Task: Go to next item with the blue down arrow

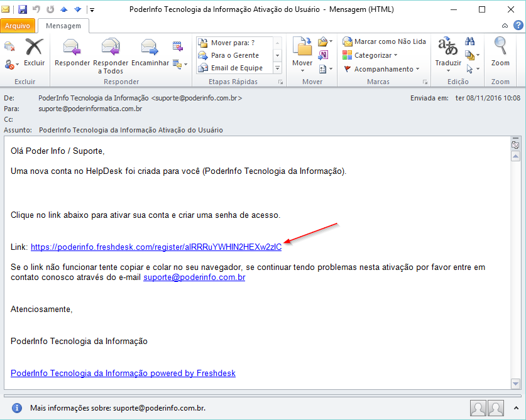Action: coord(78,9)
